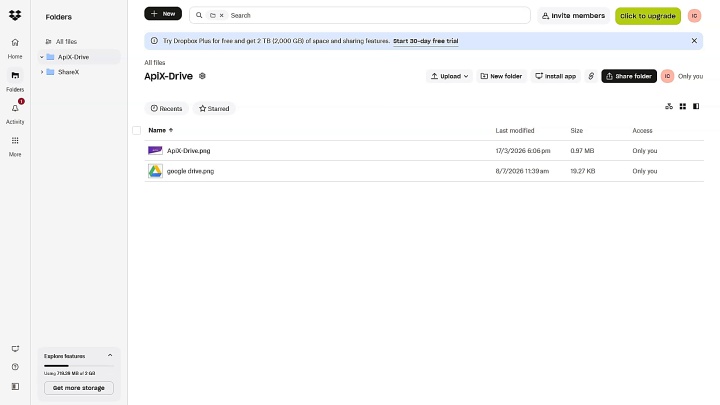Click the Access column header
The height and width of the screenshot is (405, 720).
[642, 130]
